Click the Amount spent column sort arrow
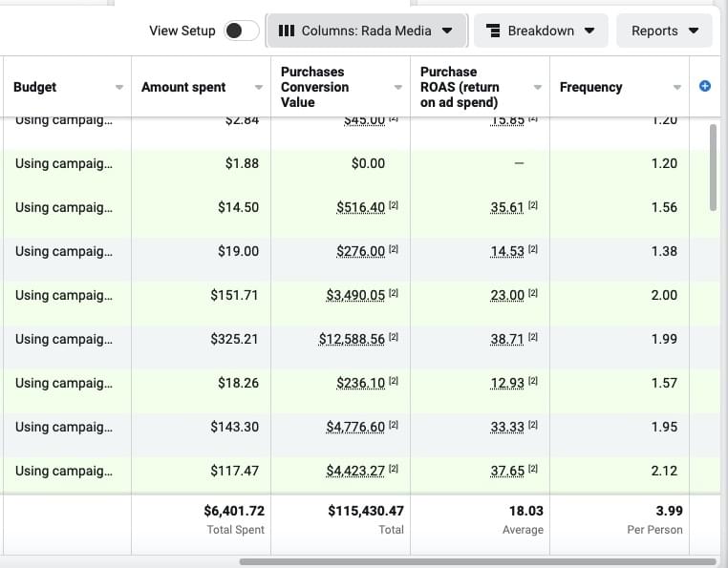This screenshot has width=728, height=568. click(x=258, y=88)
